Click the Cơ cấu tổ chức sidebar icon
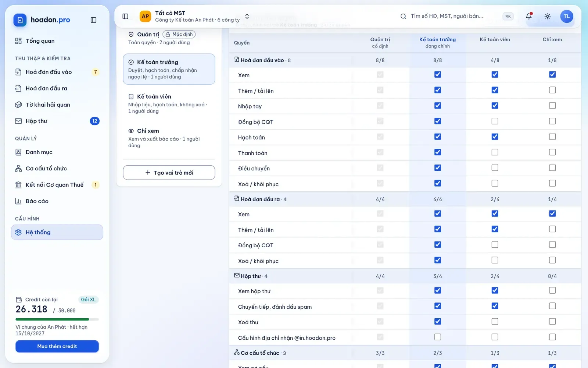Viewport: 588px width, 368px height. (18, 169)
